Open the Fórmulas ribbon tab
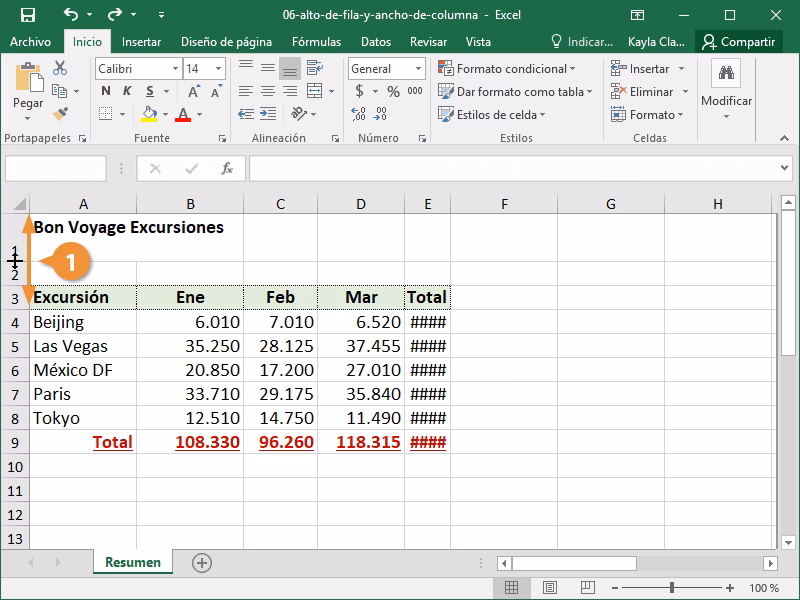800x600 pixels. click(x=316, y=42)
